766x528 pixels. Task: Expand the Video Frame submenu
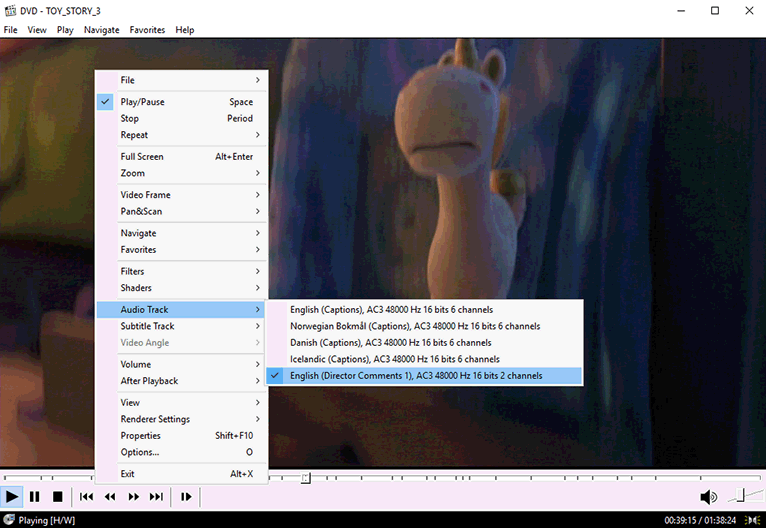click(x=182, y=194)
